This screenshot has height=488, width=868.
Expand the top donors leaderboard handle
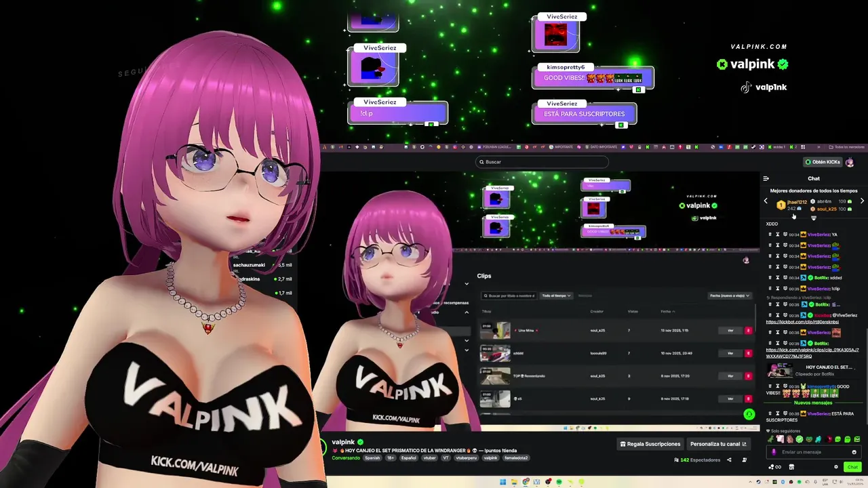pyautogui.click(x=814, y=218)
